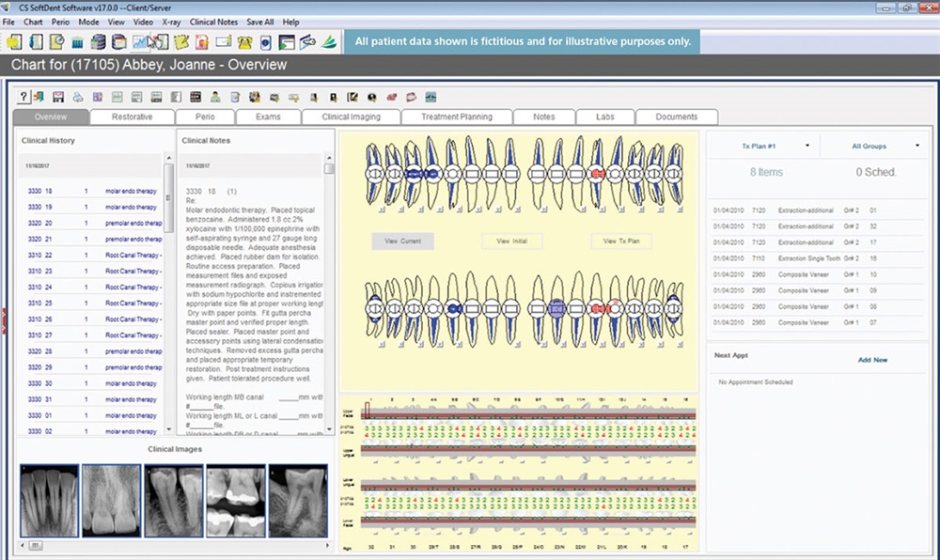The width and height of the screenshot is (940, 560).
Task: Click the line chart graph toolbar icon
Action: point(140,42)
